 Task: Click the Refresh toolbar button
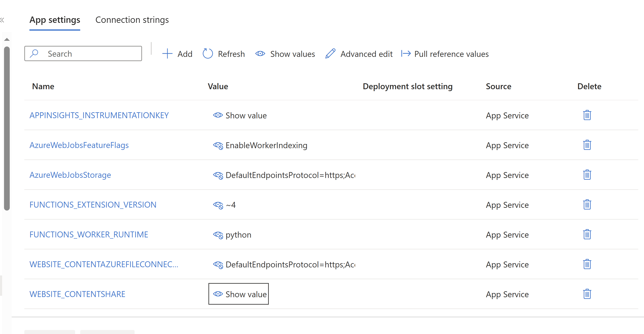(x=224, y=54)
